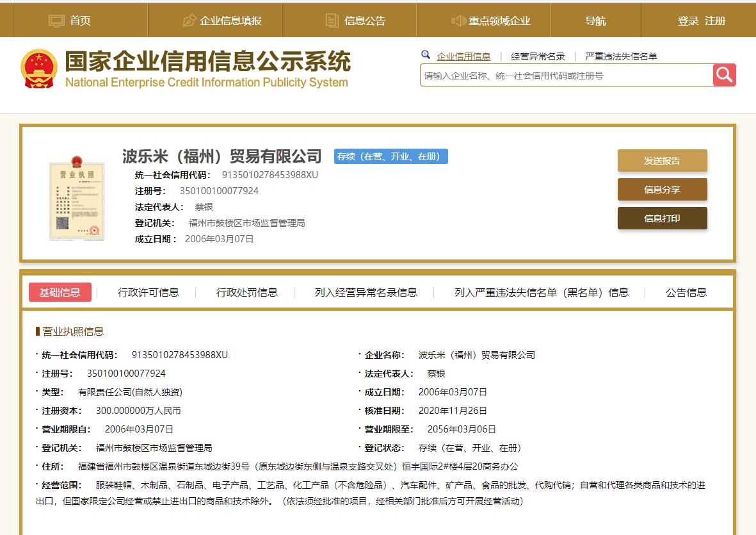756x535 pixels.
Task: Select the 基础信息 tab
Action: point(60,292)
